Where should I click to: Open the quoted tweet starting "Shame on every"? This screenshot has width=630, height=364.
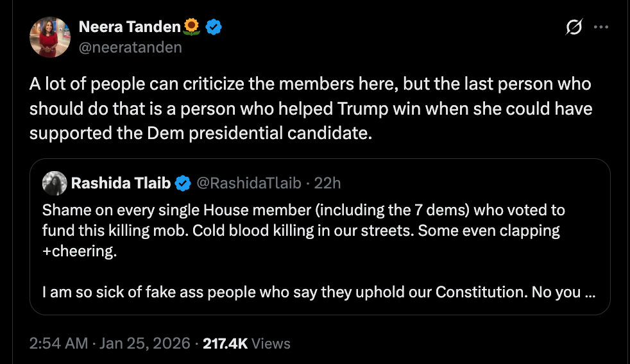pos(303,210)
